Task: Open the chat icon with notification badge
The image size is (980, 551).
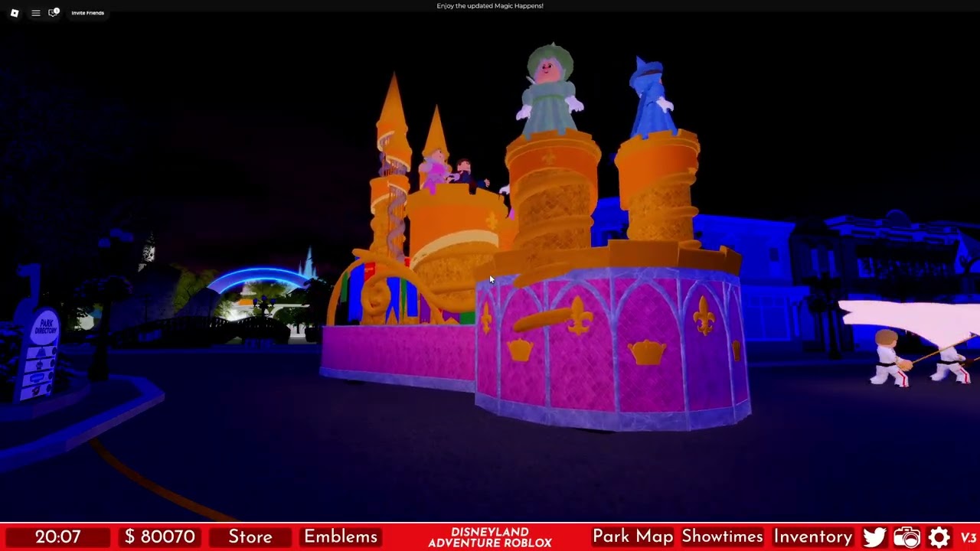Action: pyautogui.click(x=54, y=12)
